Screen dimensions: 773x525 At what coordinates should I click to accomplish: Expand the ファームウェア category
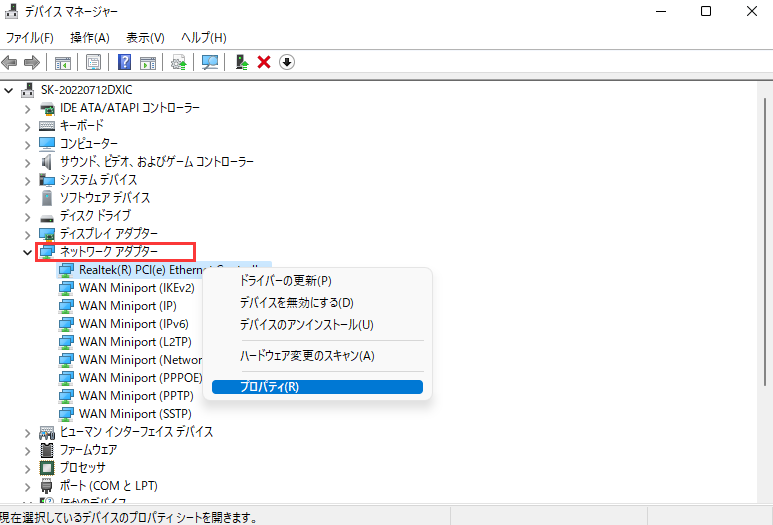point(28,451)
